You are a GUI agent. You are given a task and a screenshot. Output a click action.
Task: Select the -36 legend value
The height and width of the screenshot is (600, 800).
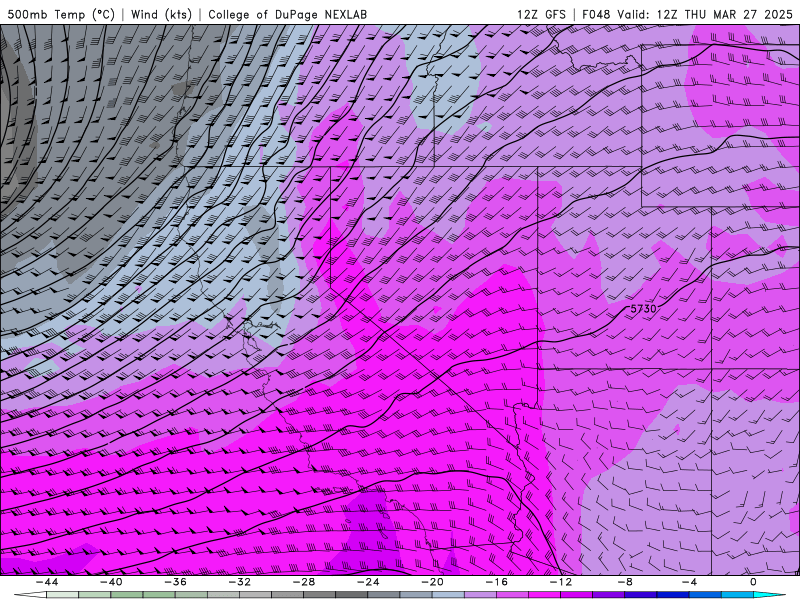[175, 582]
